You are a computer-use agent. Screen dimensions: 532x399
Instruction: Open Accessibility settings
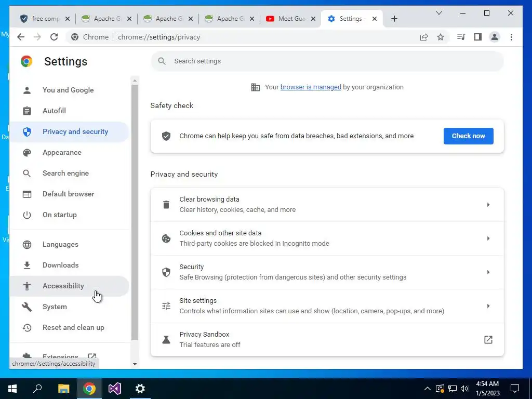coord(69,286)
